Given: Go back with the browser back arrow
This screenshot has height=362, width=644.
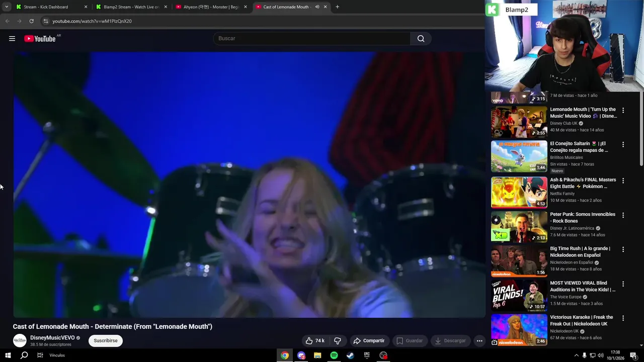Looking at the screenshot, I should (x=7, y=21).
